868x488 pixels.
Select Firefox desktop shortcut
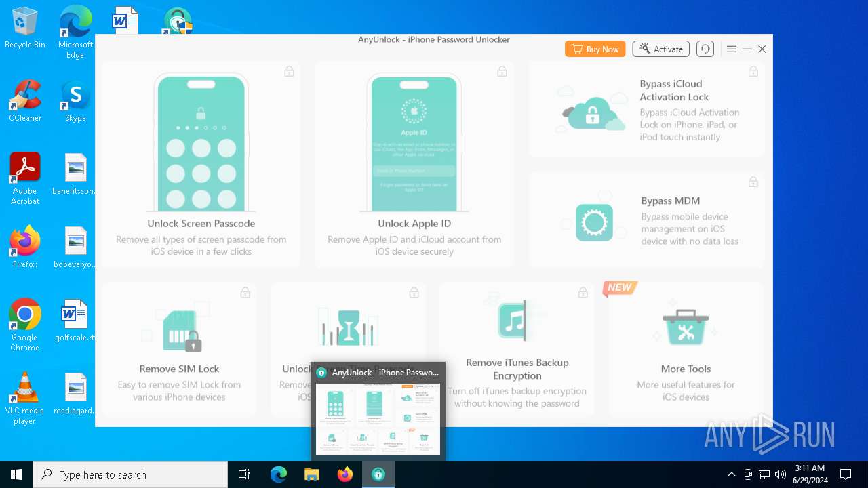coord(25,247)
